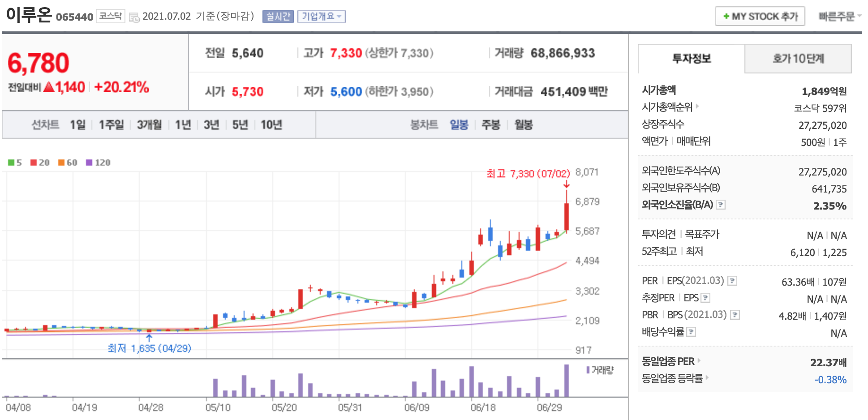
Task: Click the green 5-day moving average swatch
Action: (x=11, y=162)
